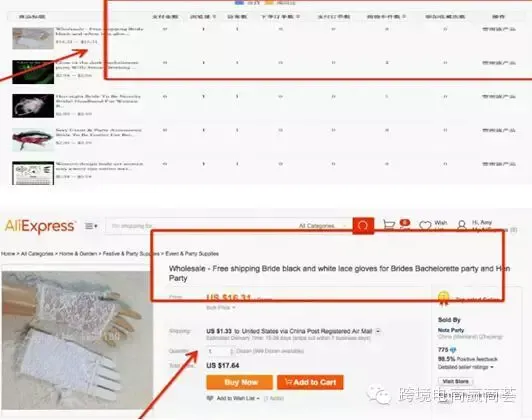The height and width of the screenshot is (420, 532).
Task: Click the user account avatar icon
Action: tap(461, 225)
